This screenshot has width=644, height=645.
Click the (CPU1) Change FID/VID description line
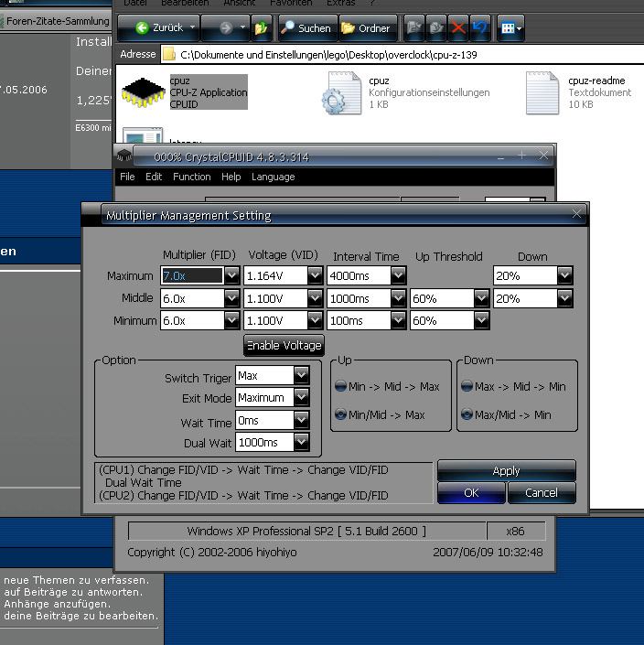243,469
